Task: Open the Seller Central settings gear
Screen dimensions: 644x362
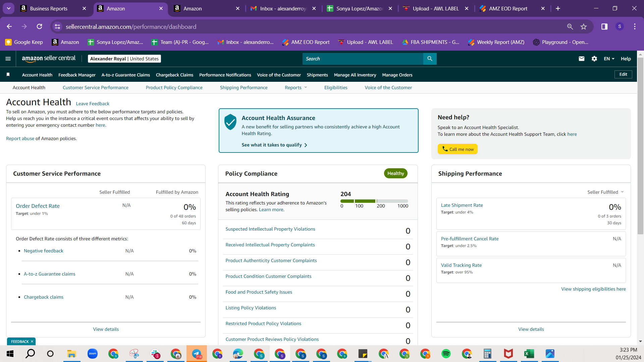Action: click(x=594, y=59)
